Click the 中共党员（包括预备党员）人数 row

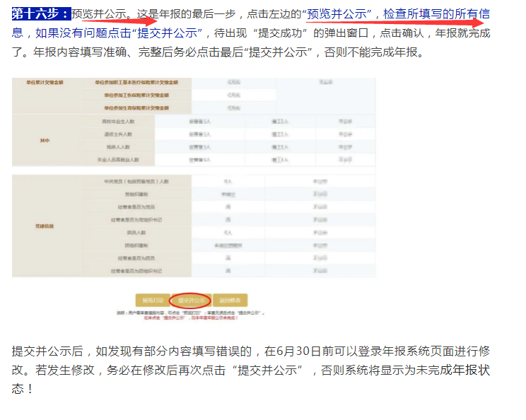click(x=136, y=181)
